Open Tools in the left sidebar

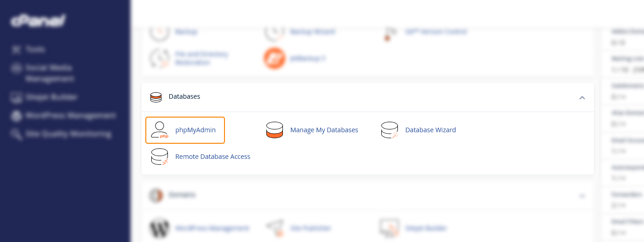[35, 49]
